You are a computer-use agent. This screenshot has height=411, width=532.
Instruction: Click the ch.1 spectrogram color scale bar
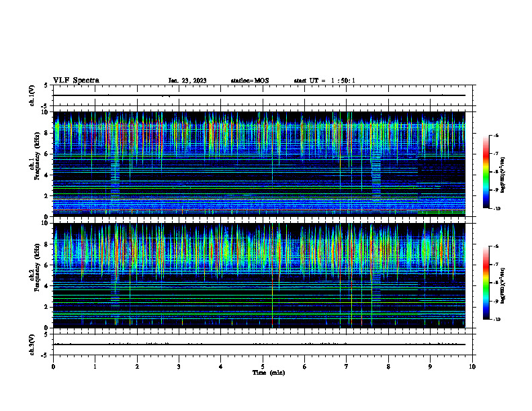(x=486, y=172)
